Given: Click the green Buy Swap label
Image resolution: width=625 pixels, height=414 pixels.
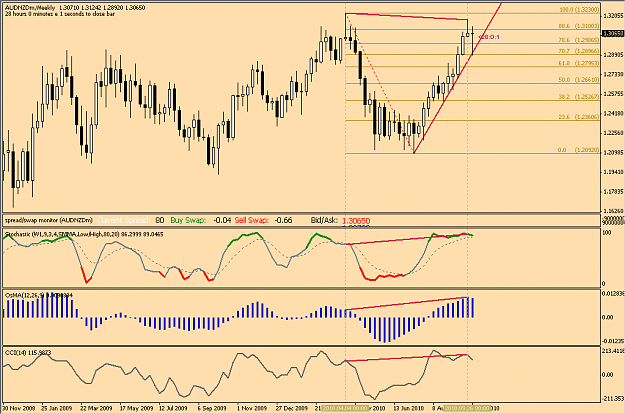Looking at the screenshot, I should click(x=188, y=220).
